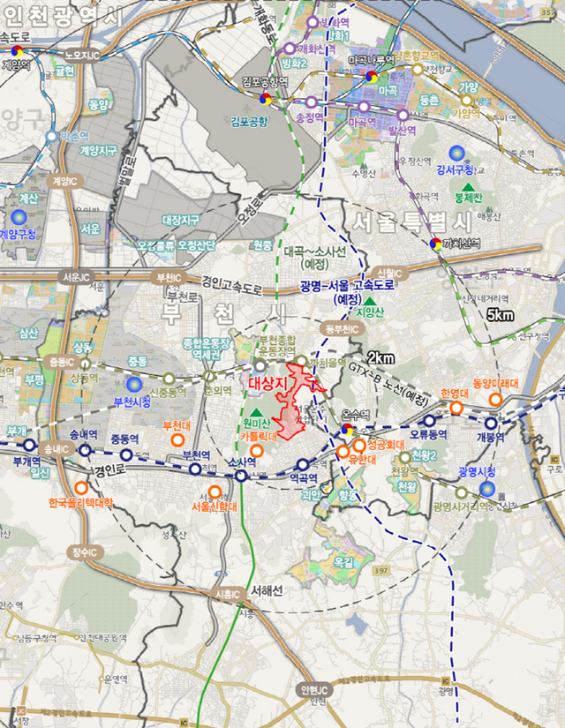Click the Sosa Station (소사역) circle marker
Viewport: 565px width, 728px height.
coord(240,476)
